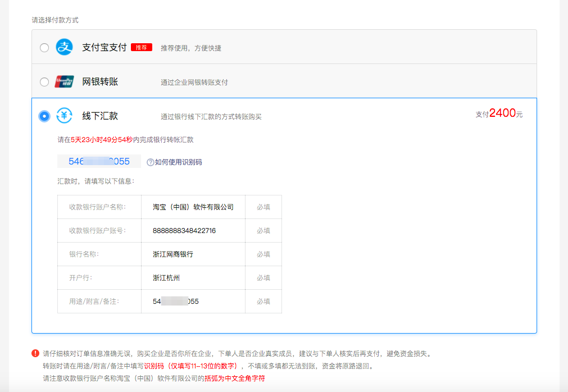Click the 推荐使用，方便快捷 description
The height and width of the screenshot is (392, 568).
pos(191,48)
